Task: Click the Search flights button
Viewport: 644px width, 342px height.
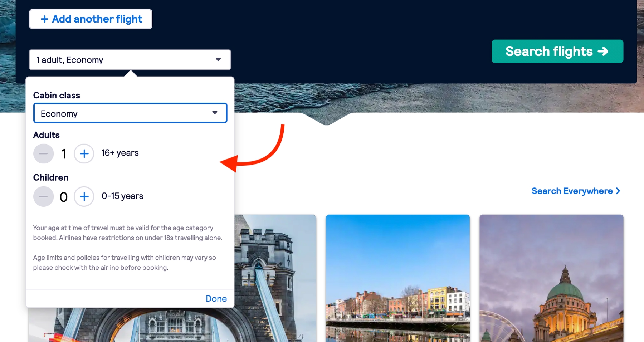Action: click(x=557, y=52)
